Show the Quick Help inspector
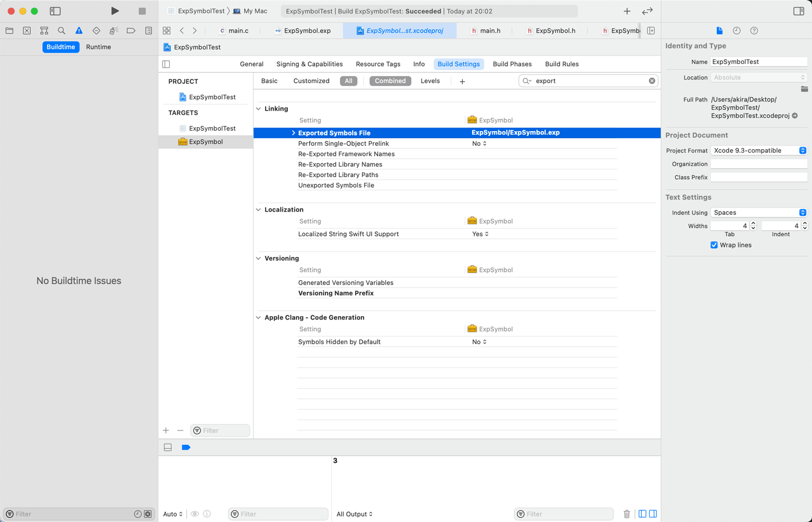This screenshot has width=812, height=522. 754,31
